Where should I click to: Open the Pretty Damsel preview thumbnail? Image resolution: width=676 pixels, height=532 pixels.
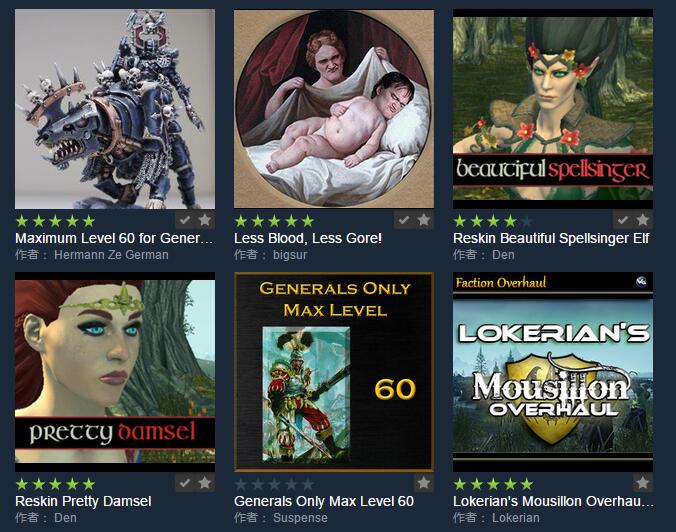click(x=115, y=372)
